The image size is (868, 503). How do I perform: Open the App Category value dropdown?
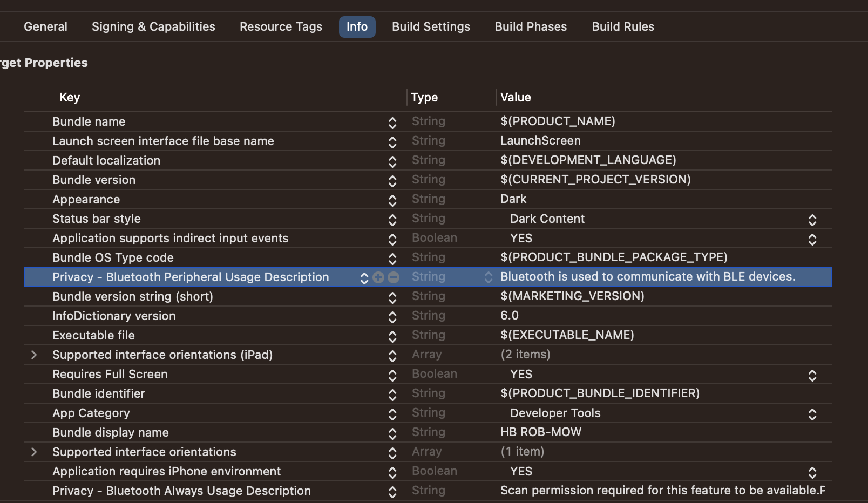coord(812,414)
